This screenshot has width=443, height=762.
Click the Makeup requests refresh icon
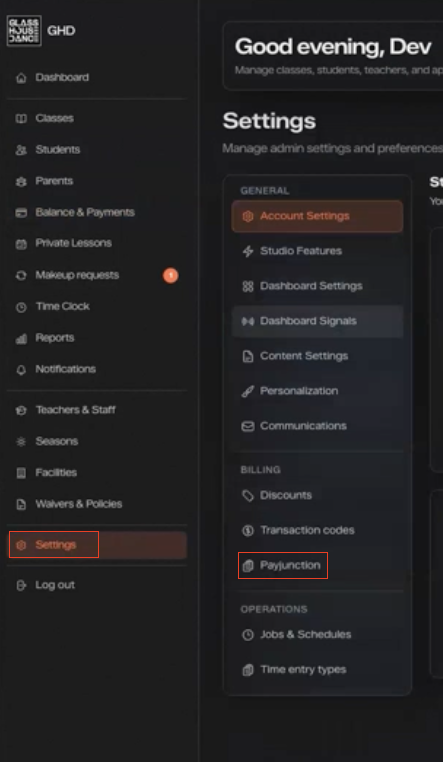pyautogui.click(x=21, y=276)
